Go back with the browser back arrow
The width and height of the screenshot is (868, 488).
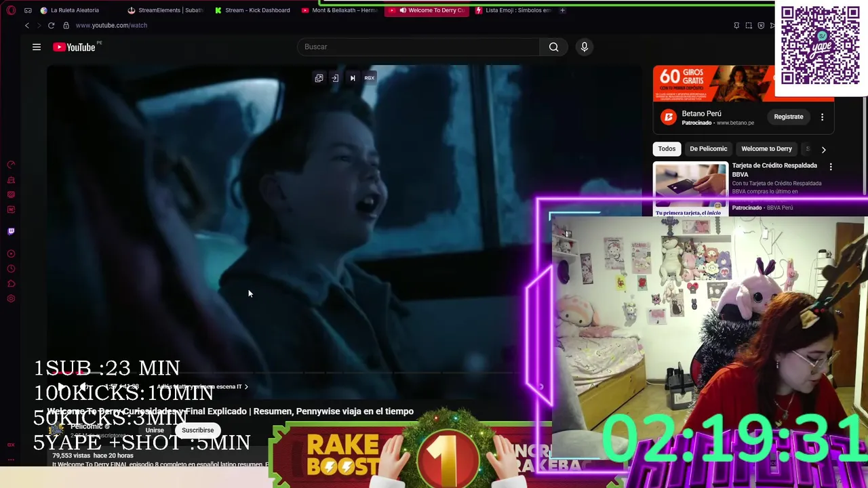[x=26, y=25]
